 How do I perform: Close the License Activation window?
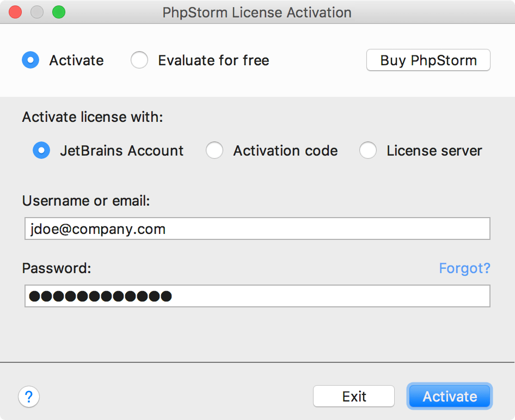16,12
